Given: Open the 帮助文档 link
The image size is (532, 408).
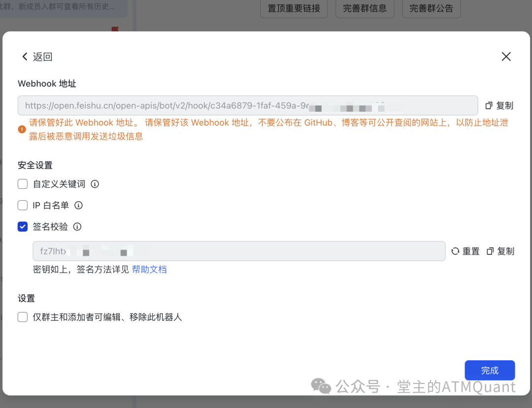Looking at the screenshot, I should click(x=149, y=269).
